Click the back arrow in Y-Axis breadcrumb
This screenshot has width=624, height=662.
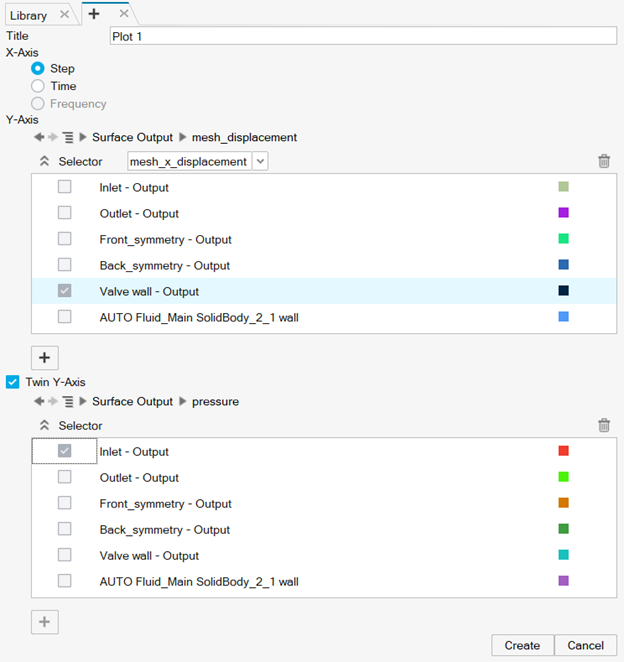(x=39, y=137)
